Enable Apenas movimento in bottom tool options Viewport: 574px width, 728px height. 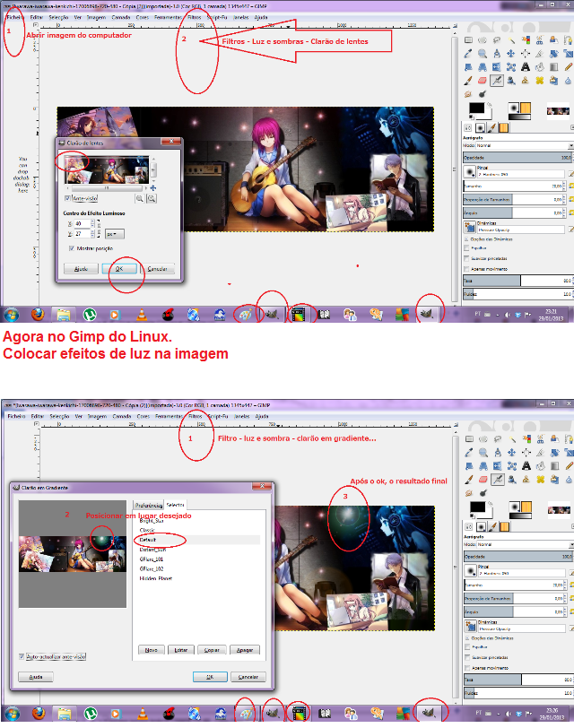tap(467, 668)
